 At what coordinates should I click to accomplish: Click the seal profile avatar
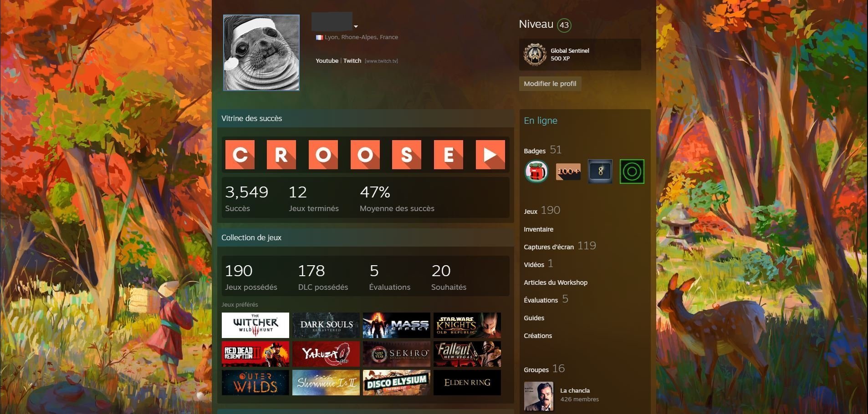pos(261,53)
